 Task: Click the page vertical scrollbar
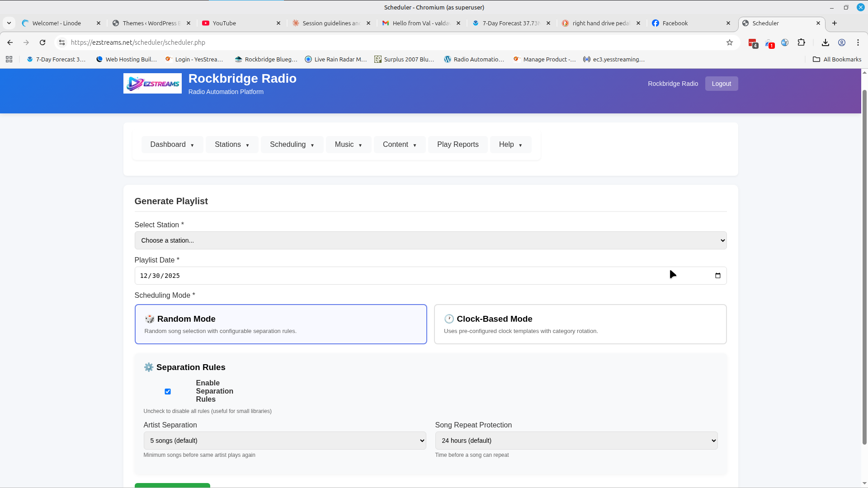(864, 267)
